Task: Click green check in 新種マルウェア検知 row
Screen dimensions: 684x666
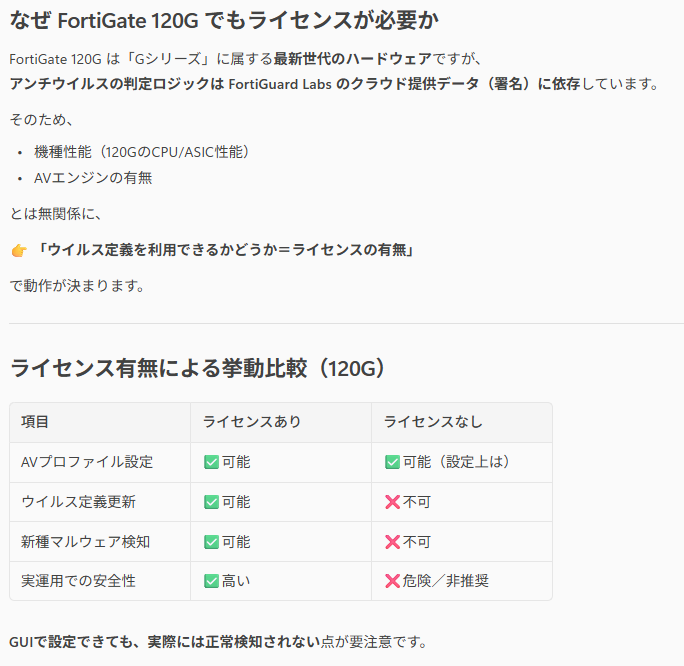Action: click(x=211, y=542)
